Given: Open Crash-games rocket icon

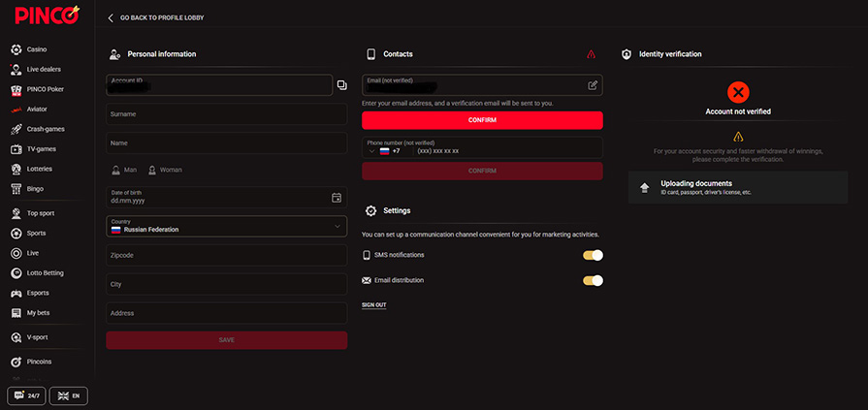Looking at the screenshot, I should [16, 130].
